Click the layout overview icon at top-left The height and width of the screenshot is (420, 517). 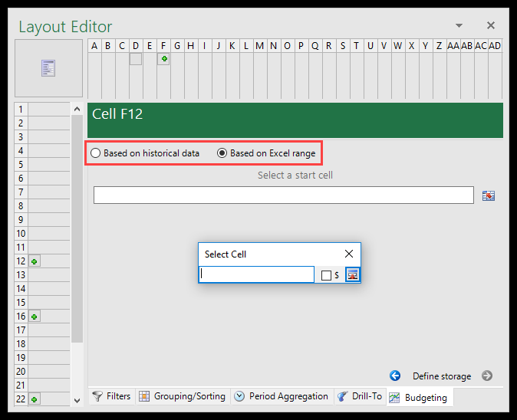coord(48,68)
